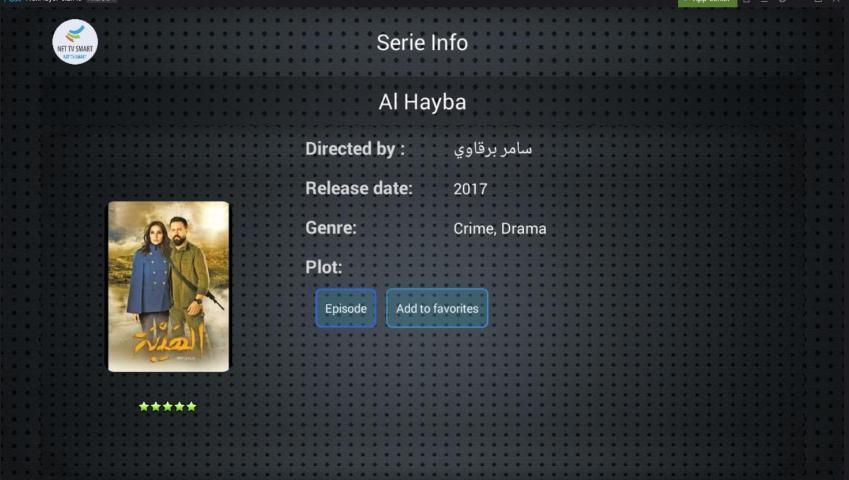The width and height of the screenshot is (849, 480).
Task: Click the fifth green rating star
Action: tap(191, 406)
